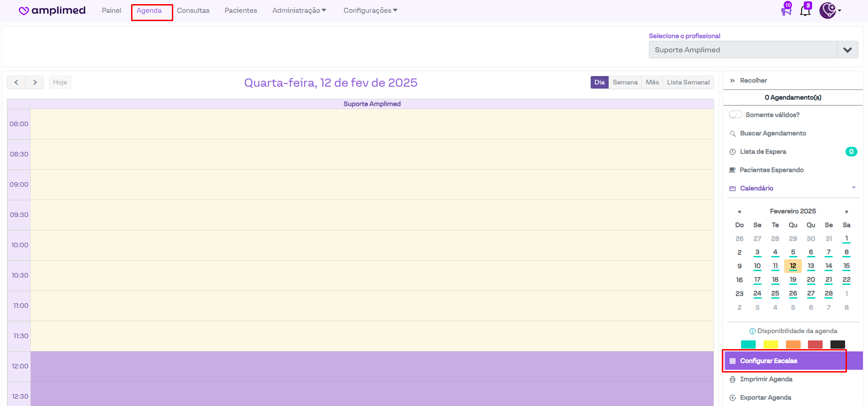
Task: Click Buscar Agendamento
Action: (x=773, y=133)
